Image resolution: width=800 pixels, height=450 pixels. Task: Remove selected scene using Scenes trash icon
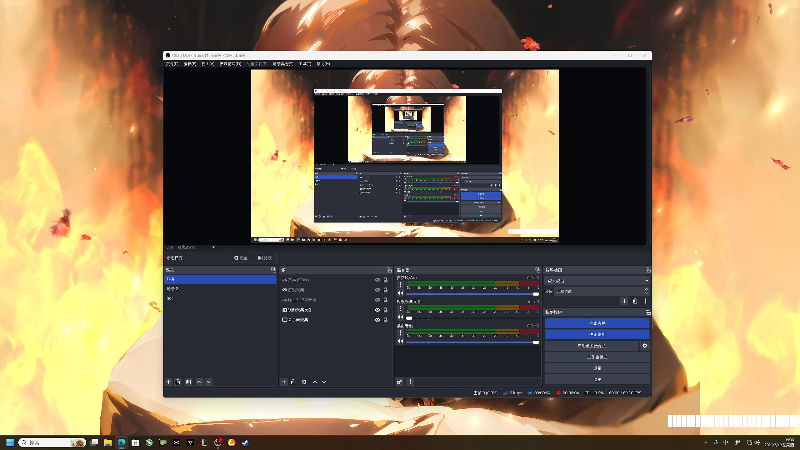(x=179, y=382)
